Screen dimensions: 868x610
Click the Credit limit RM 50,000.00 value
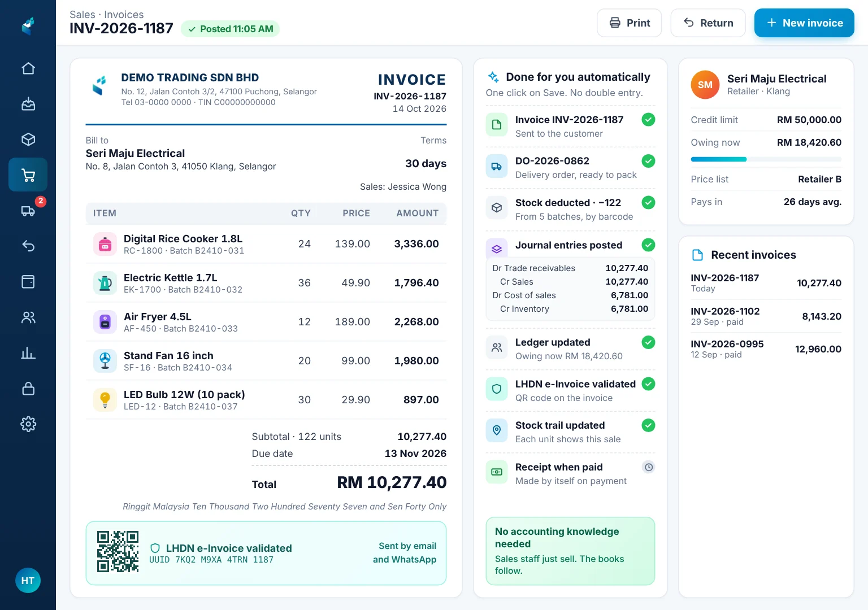(x=809, y=120)
